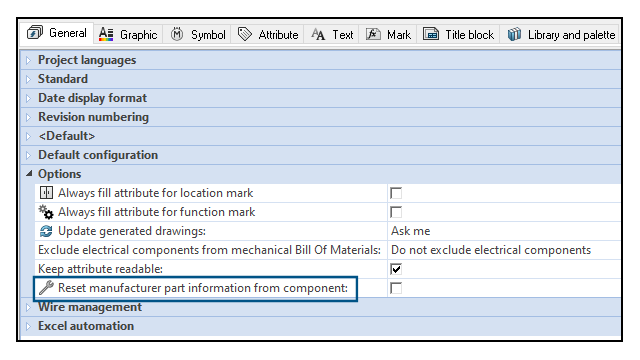The image size is (640, 360).
Task: Click the Excel automation heading text
Action: pos(86,326)
